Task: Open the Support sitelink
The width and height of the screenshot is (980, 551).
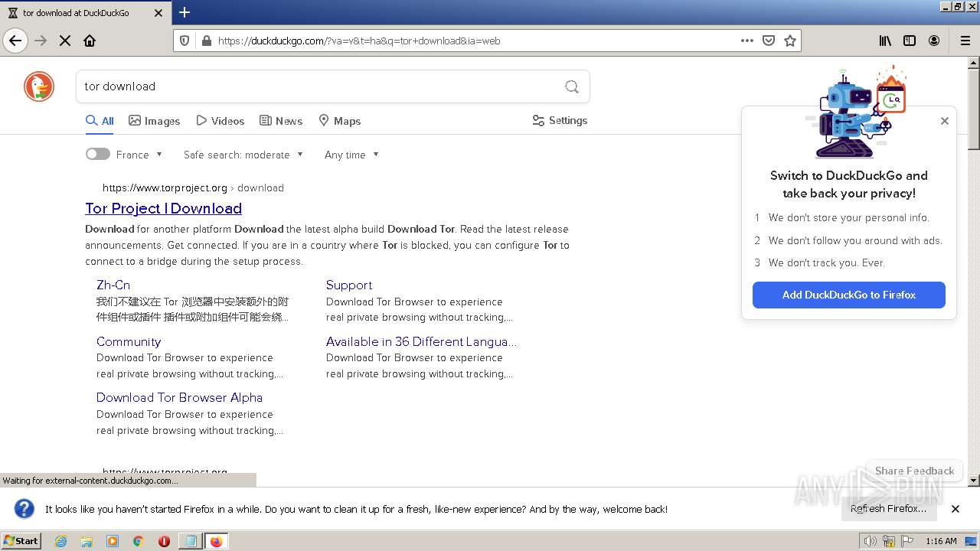Action: (x=349, y=285)
